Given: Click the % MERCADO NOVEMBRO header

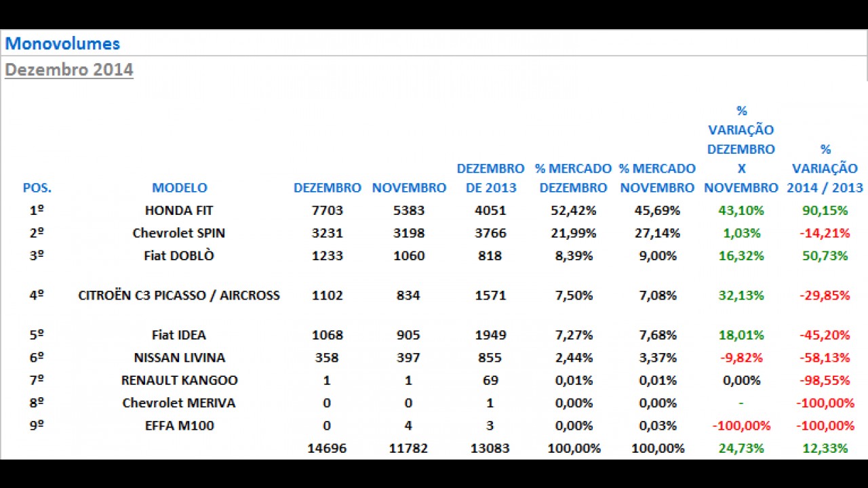Looking at the screenshot, I should [x=656, y=178].
